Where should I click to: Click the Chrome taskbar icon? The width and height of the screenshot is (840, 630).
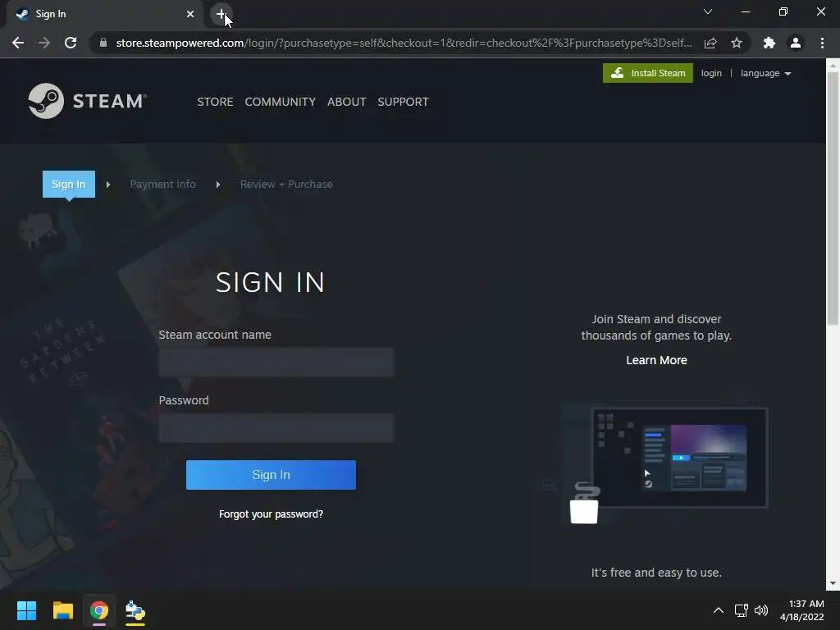(99, 610)
